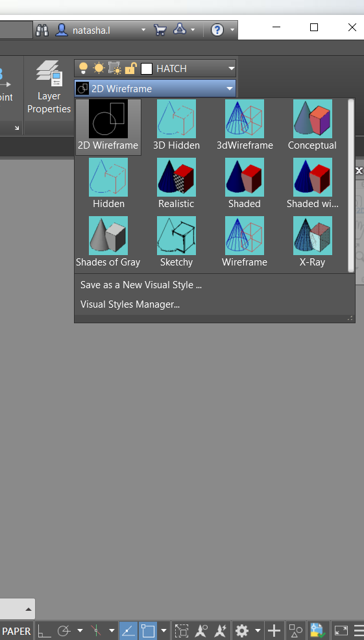Image resolution: width=364 pixels, height=640 pixels.
Task: Click the hardware acceleration status icon
Action: [317, 631]
